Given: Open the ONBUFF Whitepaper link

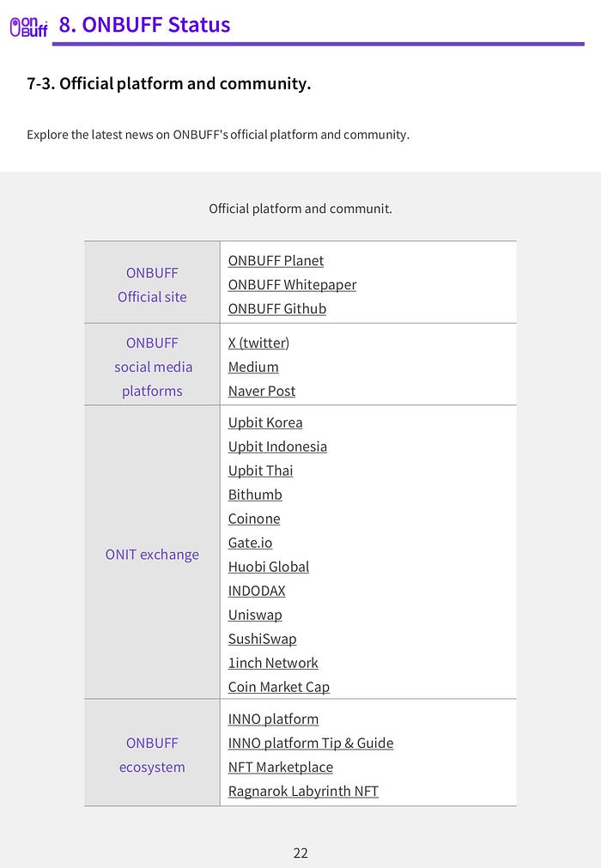Looking at the screenshot, I should (292, 284).
